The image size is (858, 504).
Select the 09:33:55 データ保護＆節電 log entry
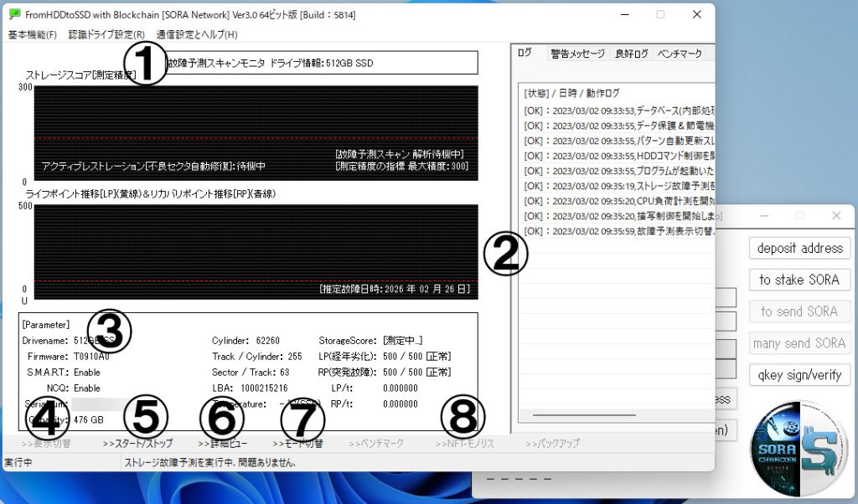tap(618, 126)
